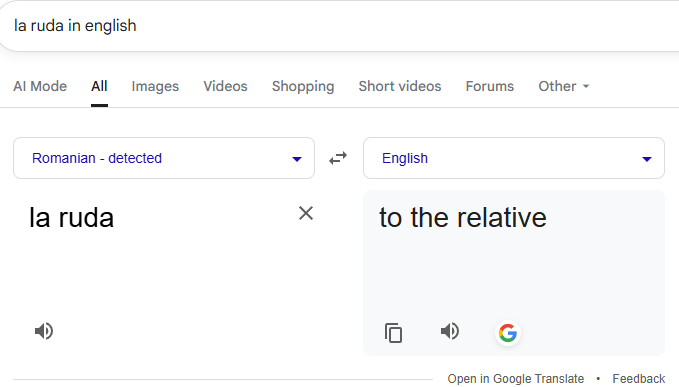
Task: Send Feedback on the translation
Action: (639, 379)
